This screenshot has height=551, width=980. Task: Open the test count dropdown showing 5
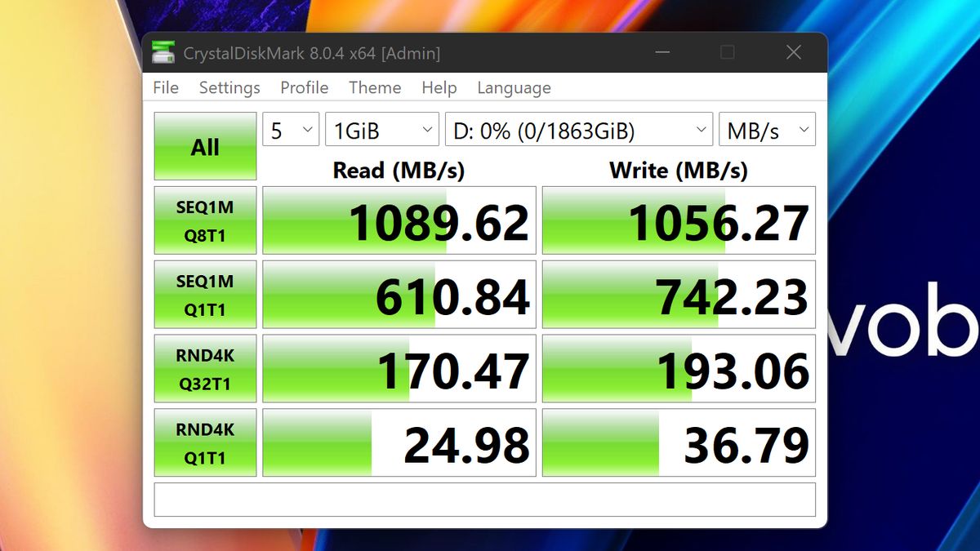[290, 129]
